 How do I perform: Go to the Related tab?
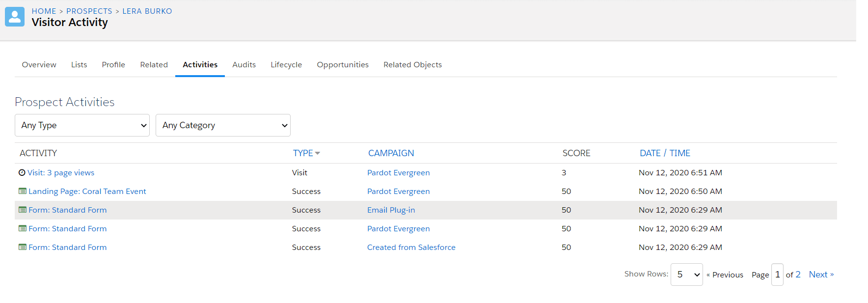pos(154,65)
